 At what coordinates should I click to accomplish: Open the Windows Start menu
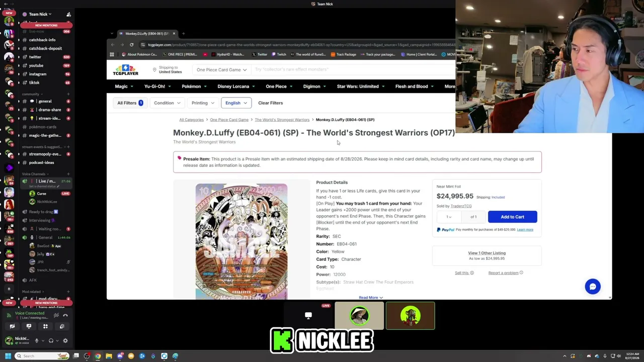pyautogui.click(x=8, y=356)
